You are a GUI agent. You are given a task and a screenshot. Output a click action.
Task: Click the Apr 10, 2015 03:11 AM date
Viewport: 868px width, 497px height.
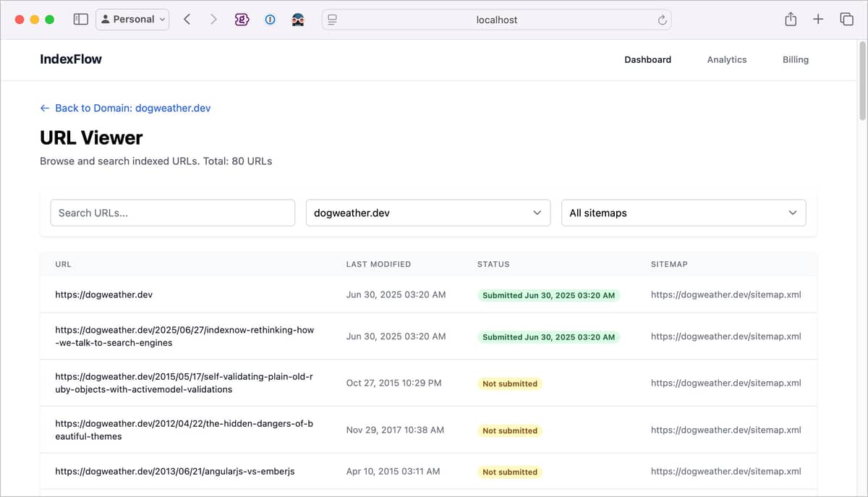[393, 471]
